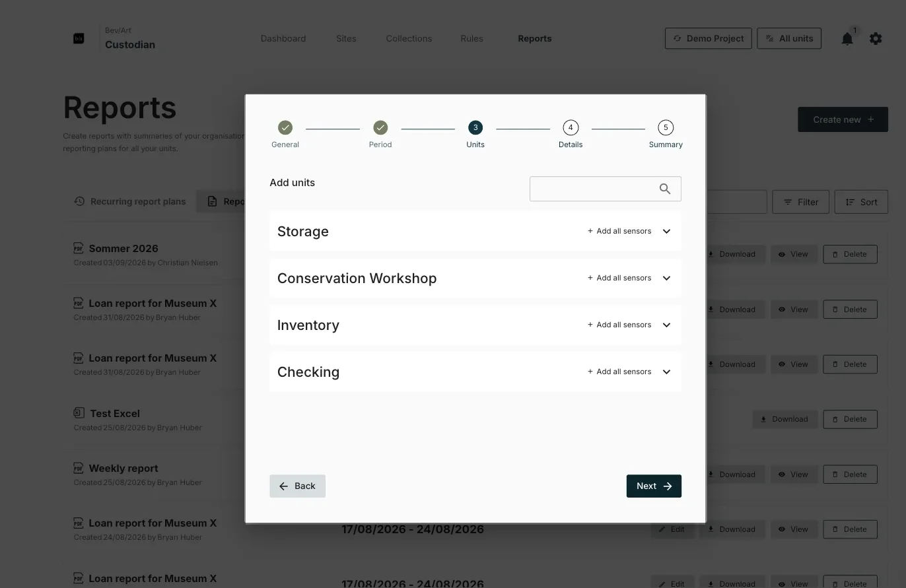906x588 pixels.
Task: Open the Sites nav item
Action: click(x=346, y=39)
